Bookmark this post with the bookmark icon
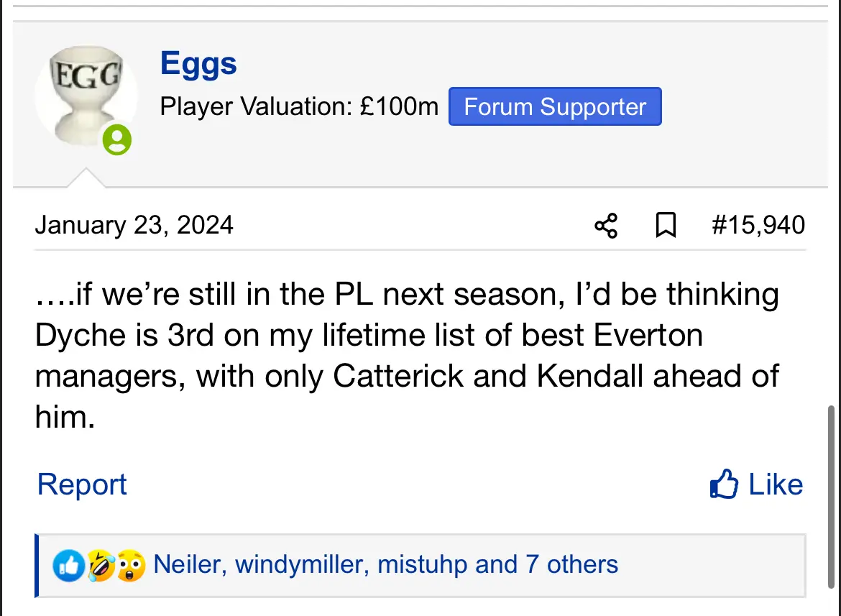The width and height of the screenshot is (841, 616). (666, 226)
